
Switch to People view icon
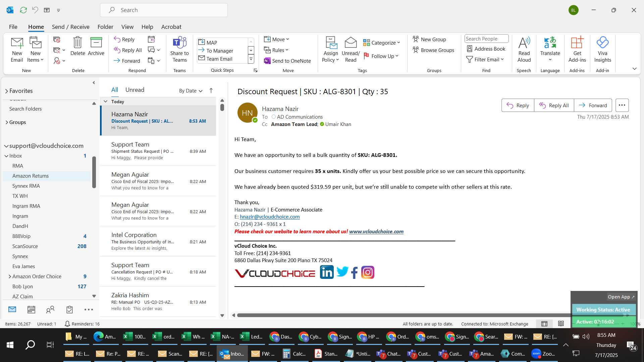(x=50, y=309)
